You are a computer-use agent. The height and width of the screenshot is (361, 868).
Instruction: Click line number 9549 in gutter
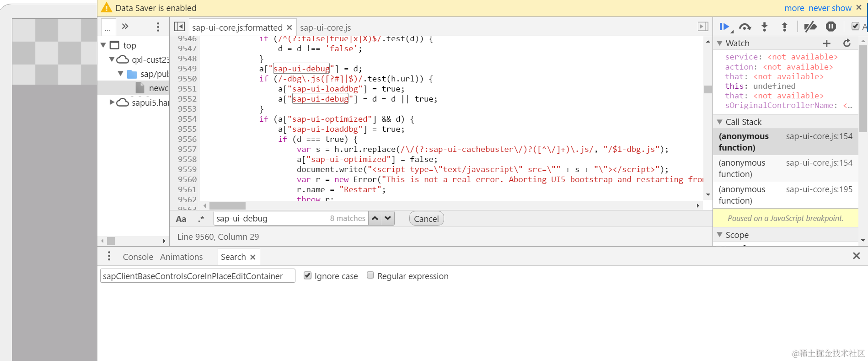tap(187, 69)
